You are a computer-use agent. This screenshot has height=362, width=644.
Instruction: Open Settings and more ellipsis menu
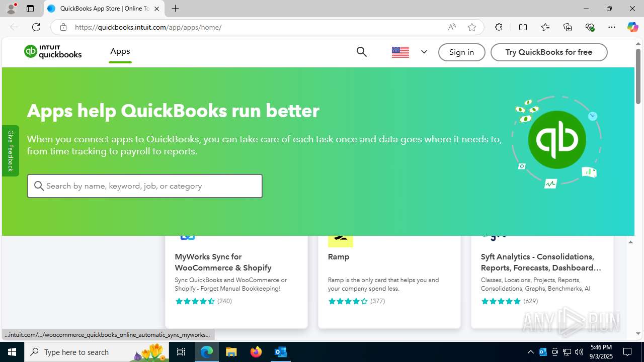(x=612, y=27)
